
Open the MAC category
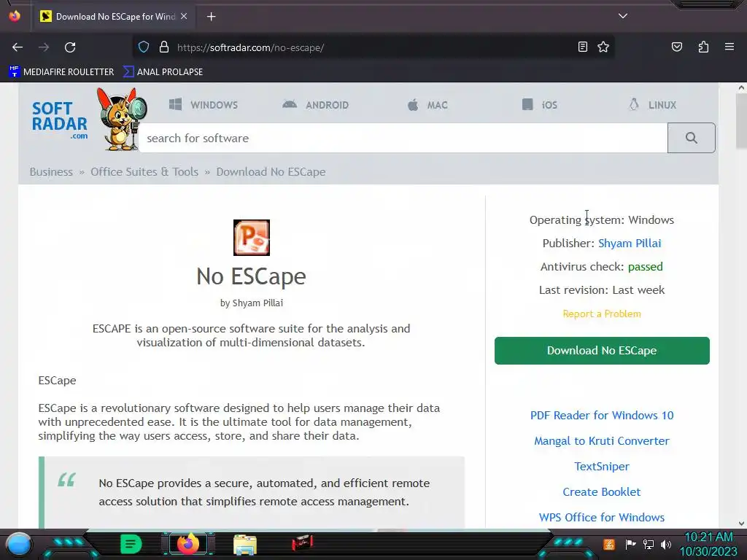pos(427,105)
